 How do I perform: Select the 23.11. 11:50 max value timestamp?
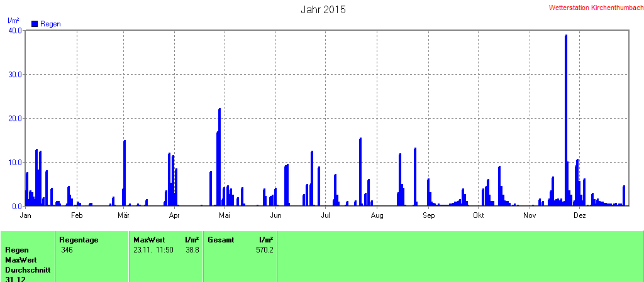tap(153, 250)
